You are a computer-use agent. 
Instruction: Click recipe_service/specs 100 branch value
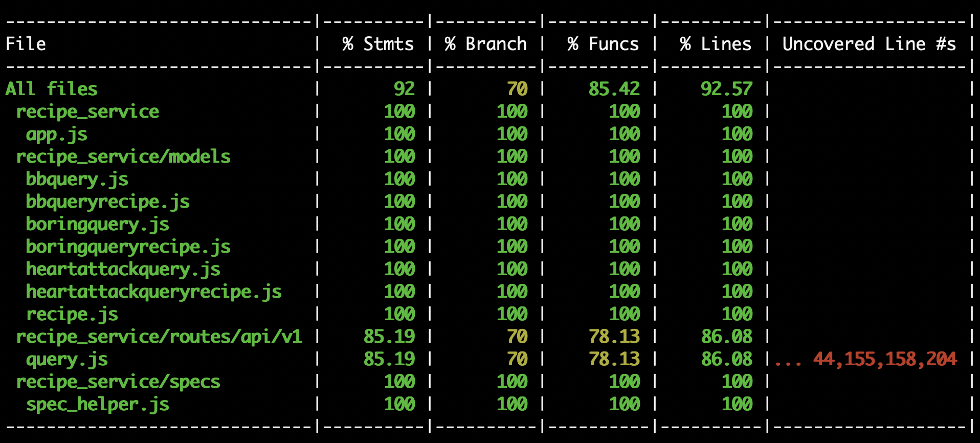[x=511, y=382]
